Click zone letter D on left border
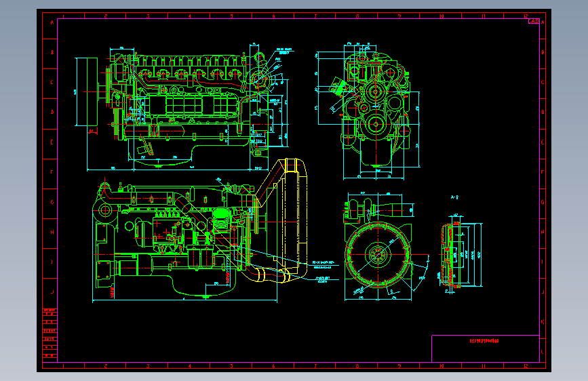The height and width of the screenshot is (381, 588). [x=52, y=112]
